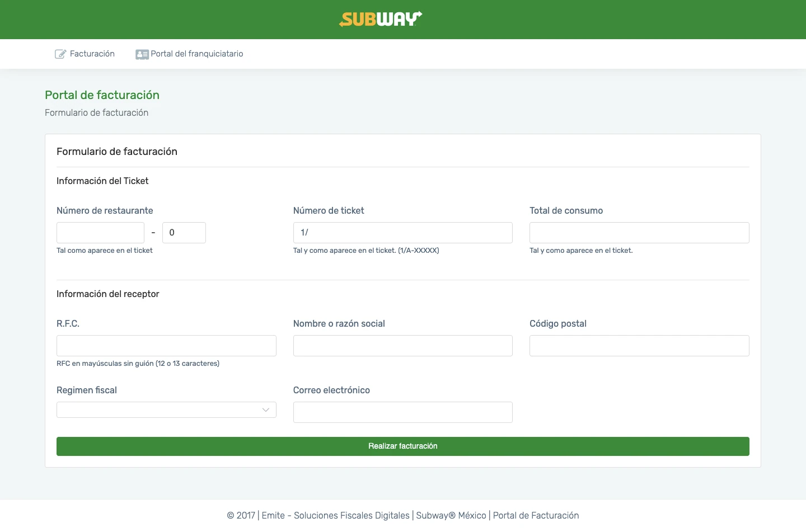Focus the Total de consumo field
The width and height of the screenshot is (806, 532).
[x=639, y=233]
